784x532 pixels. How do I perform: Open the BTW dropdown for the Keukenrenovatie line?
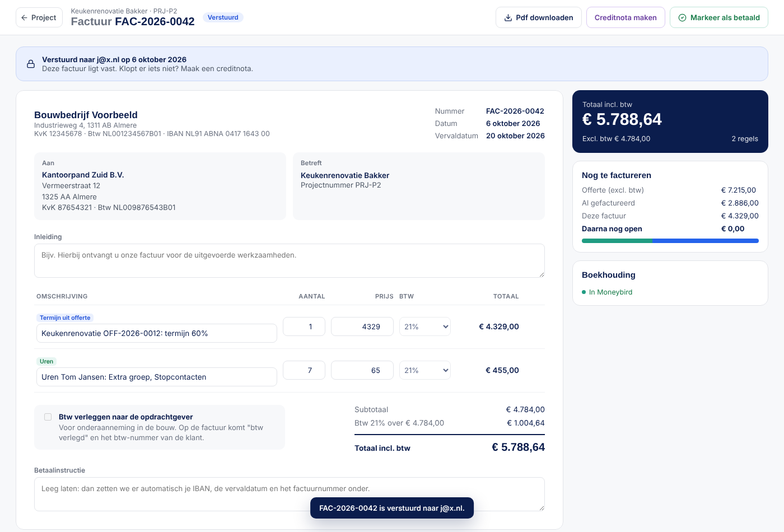[425, 326]
